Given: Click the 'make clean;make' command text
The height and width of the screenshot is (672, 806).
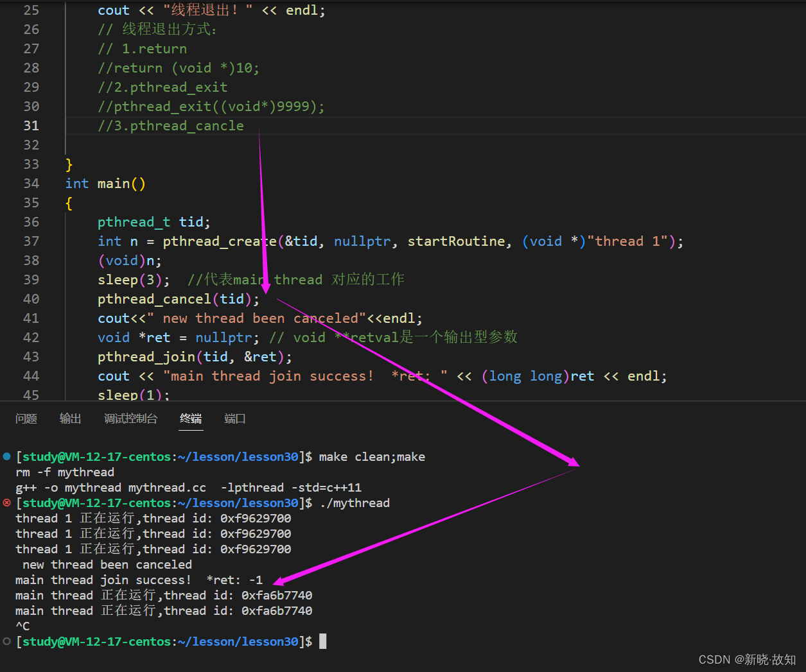Looking at the screenshot, I should [x=372, y=456].
